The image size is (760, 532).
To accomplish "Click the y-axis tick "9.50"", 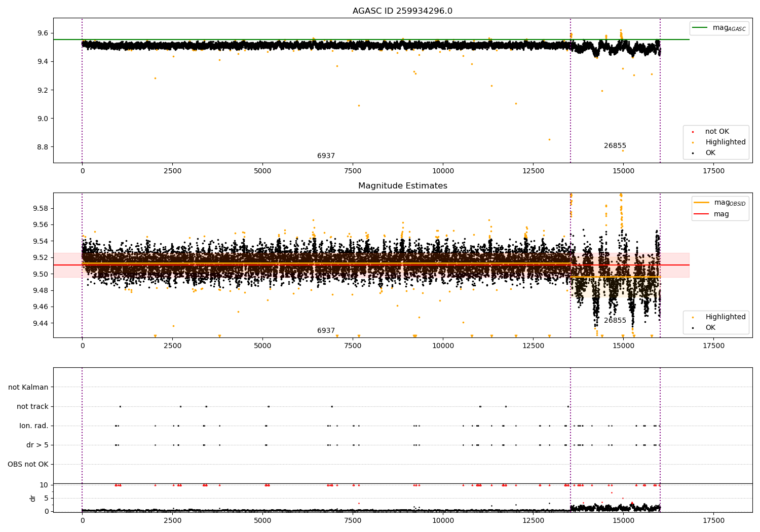I will coord(41,274).
